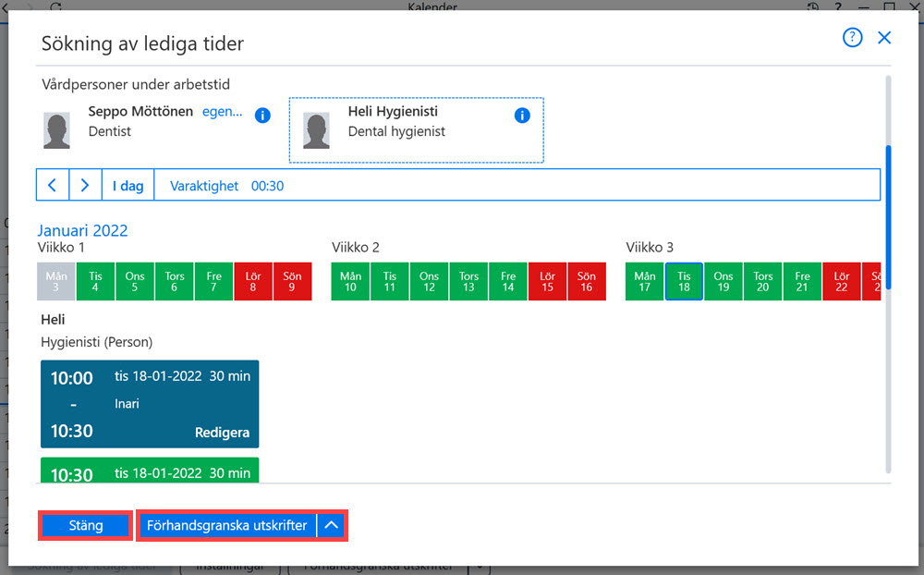
Task: Open the help icon in dialog header
Action: (x=852, y=38)
